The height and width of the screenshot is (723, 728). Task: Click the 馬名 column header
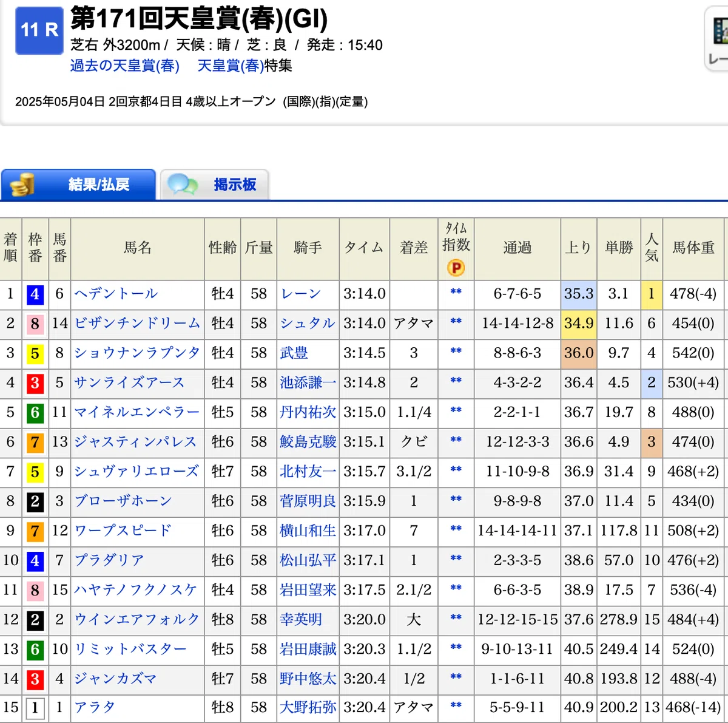coord(138,248)
